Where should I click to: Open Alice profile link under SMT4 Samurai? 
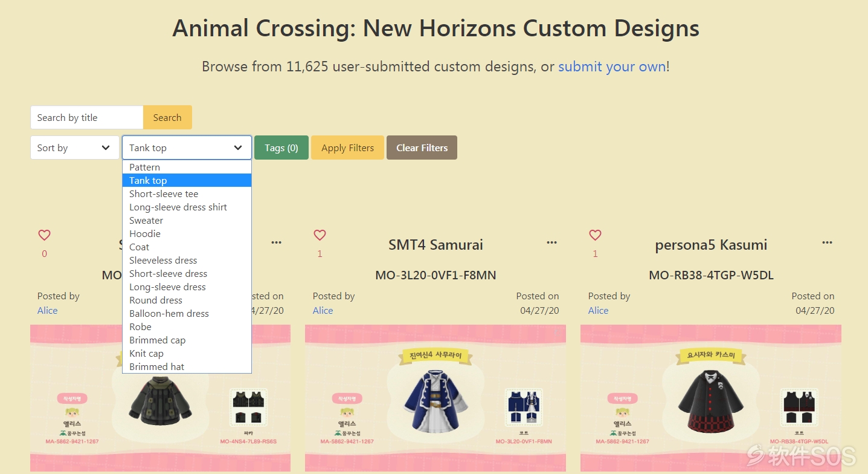[x=323, y=310]
